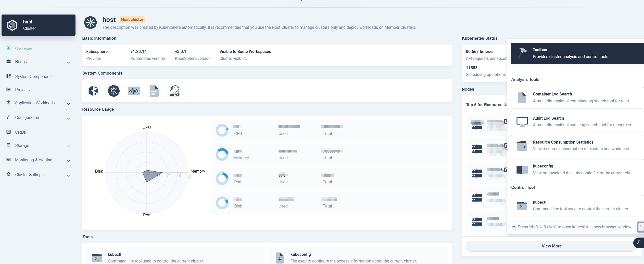Click the KubeSphere system component icon
Viewport: 644px width, 264px height.
coord(93,91)
